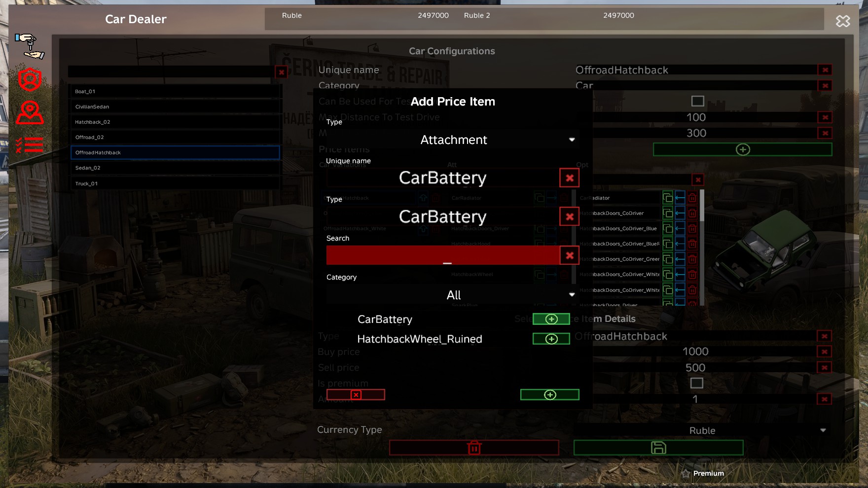Select Boat_01 in the vehicle list
868x488 pixels.
point(175,92)
